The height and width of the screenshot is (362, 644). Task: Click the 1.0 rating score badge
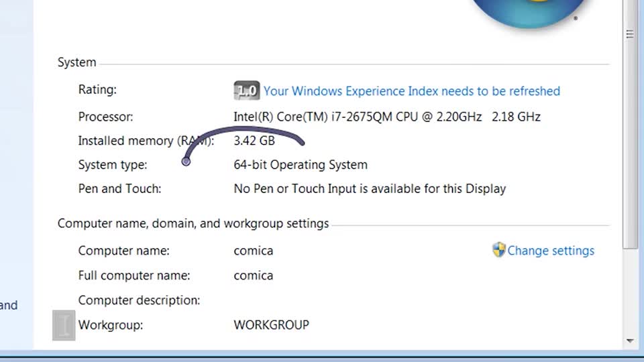click(x=246, y=90)
